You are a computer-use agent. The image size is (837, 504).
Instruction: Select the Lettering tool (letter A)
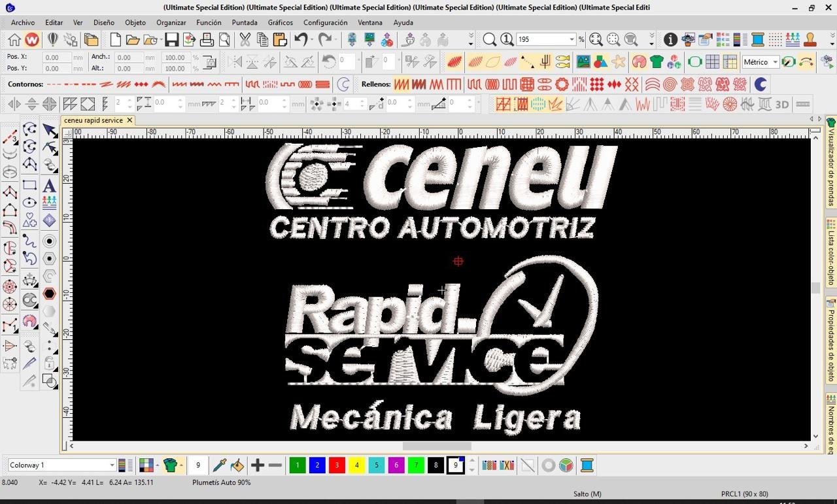coord(49,186)
